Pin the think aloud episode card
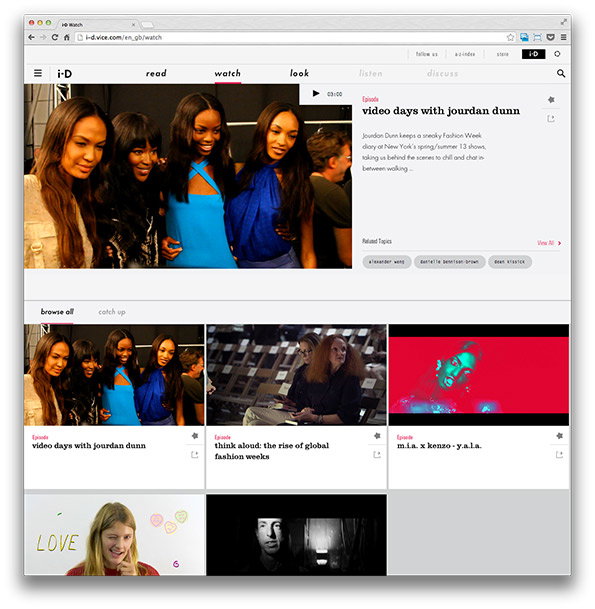 point(377,436)
